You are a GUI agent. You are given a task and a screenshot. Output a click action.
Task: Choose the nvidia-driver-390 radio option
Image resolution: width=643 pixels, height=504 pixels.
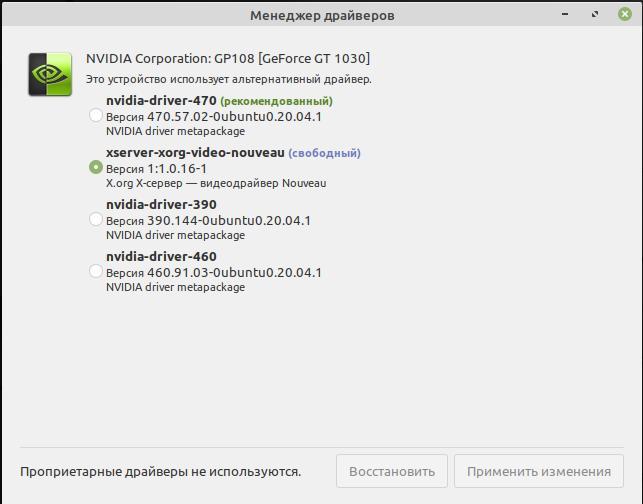[x=96, y=219]
